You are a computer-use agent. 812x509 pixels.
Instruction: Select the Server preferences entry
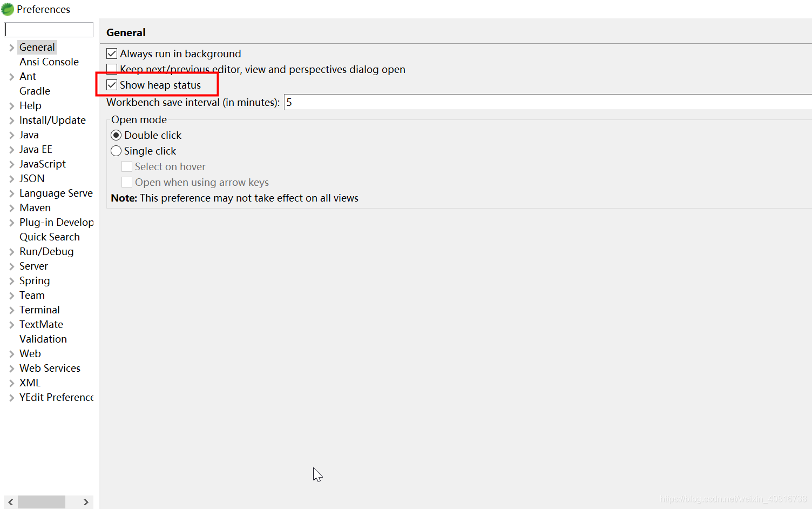click(33, 266)
